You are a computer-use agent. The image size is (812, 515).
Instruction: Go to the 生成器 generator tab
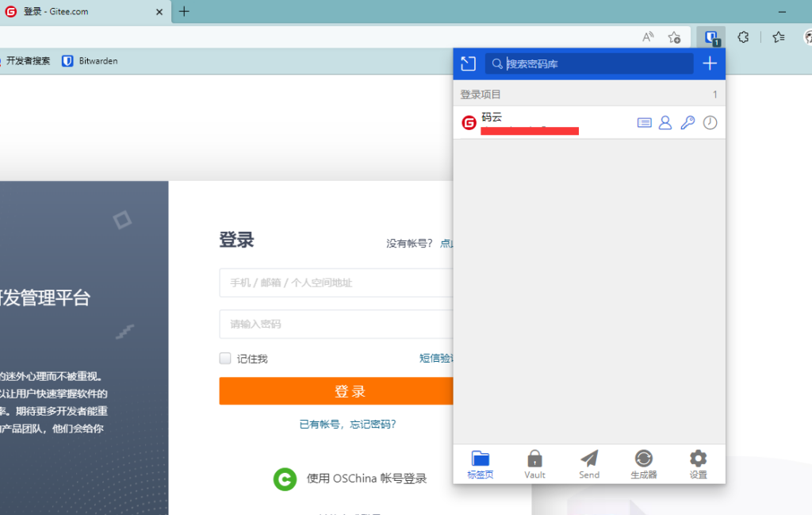[x=643, y=464]
